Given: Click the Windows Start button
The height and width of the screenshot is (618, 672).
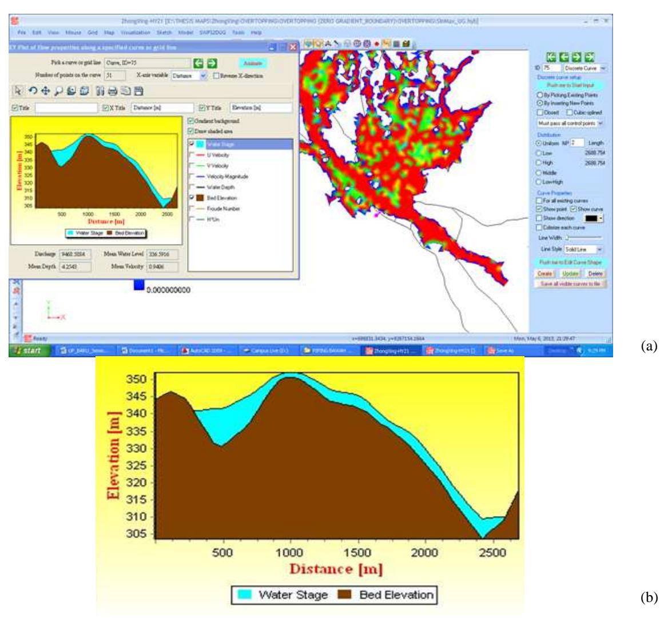Looking at the screenshot, I should click(x=30, y=351).
